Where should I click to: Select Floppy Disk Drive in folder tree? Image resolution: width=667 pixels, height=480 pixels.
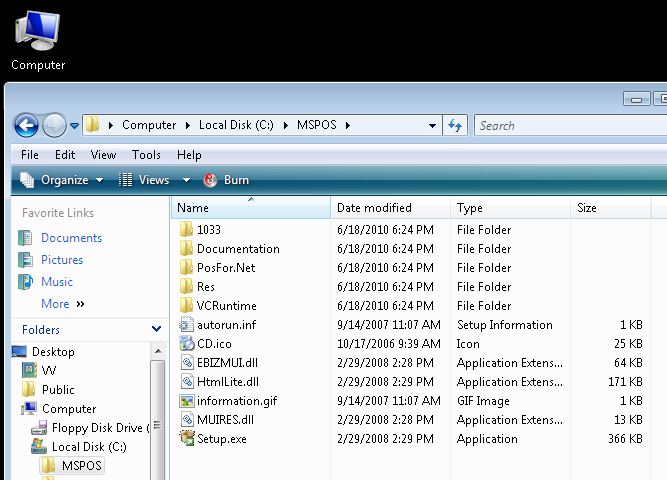(x=100, y=428)
